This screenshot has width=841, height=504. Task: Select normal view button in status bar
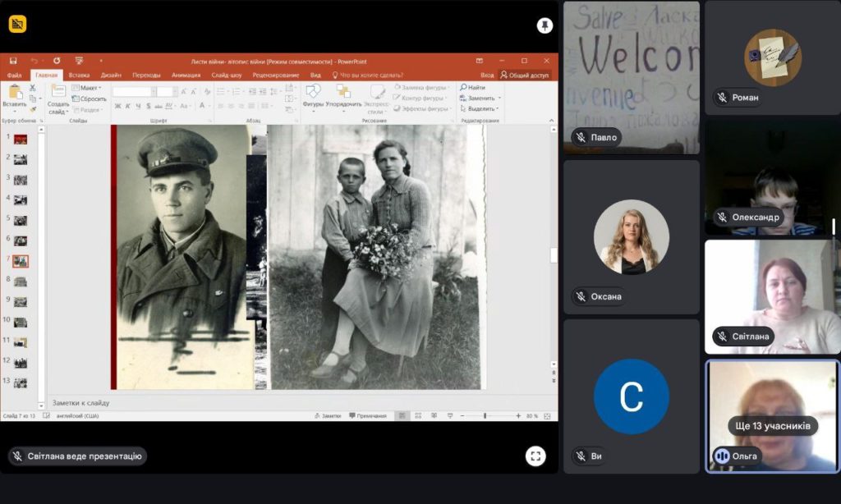pyautogui.click(x=402, y=416)
